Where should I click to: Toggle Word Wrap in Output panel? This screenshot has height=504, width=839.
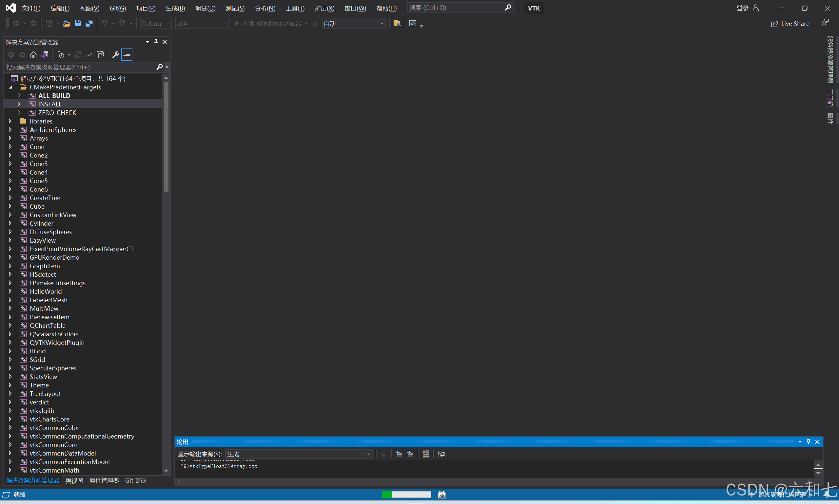(x=441, y=454)
